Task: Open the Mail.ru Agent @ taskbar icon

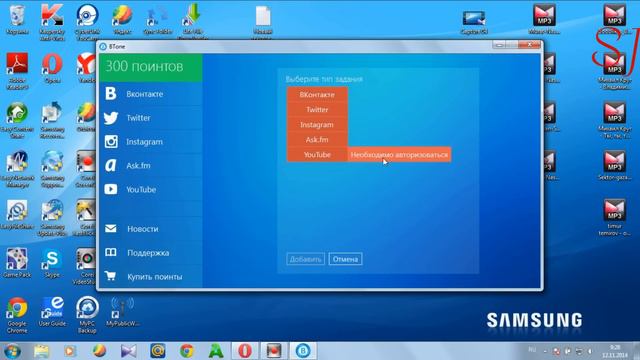Action: tap(158, 351)
